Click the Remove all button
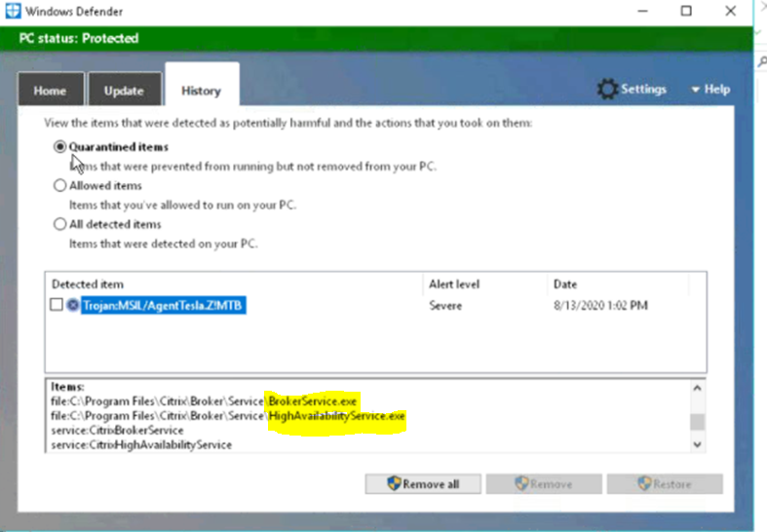The width and height of the screenshot is (767, 532). [x=423, y=484]
